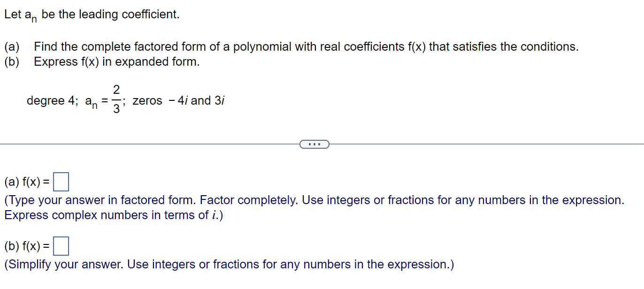Click "that satisfies the conditions" phrase

[504, 47]
